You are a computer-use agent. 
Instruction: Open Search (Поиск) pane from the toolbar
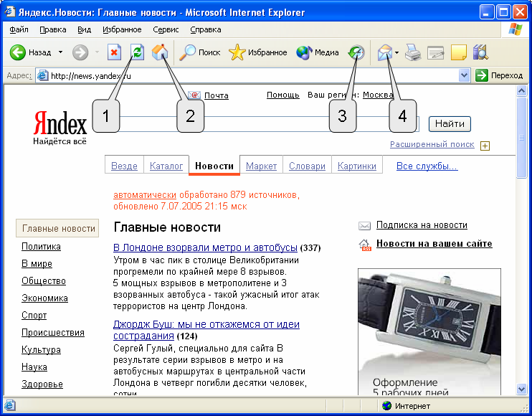(200, 52)
